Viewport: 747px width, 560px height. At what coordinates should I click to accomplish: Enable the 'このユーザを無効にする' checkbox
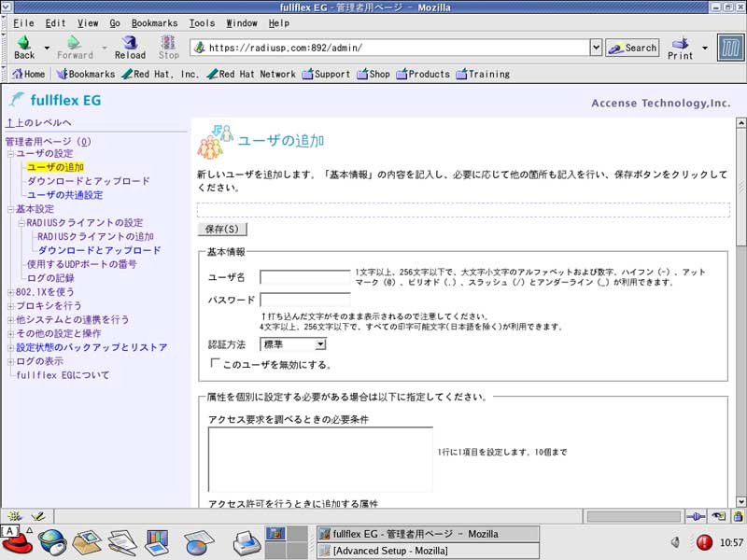[x=216, y=364]
